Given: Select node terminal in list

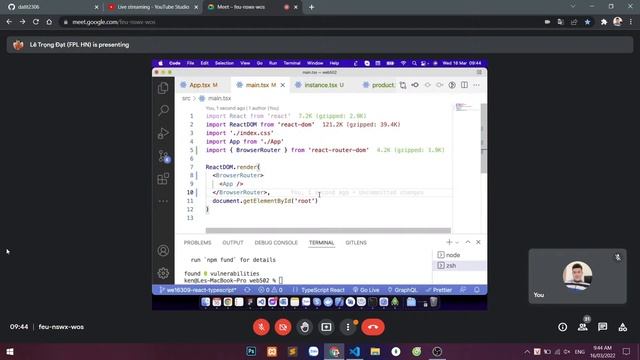Looking at the screenshot, I should pyautogui.click(x=459, y=255).
